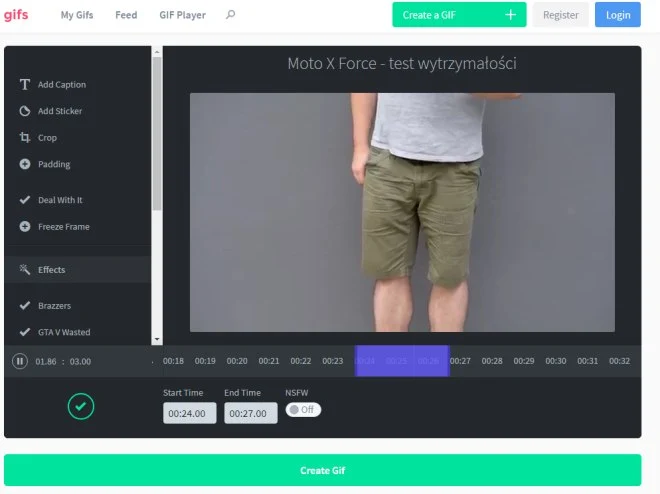
Task: Click the 00:29 timeline marker
Action: pos(524,361)
